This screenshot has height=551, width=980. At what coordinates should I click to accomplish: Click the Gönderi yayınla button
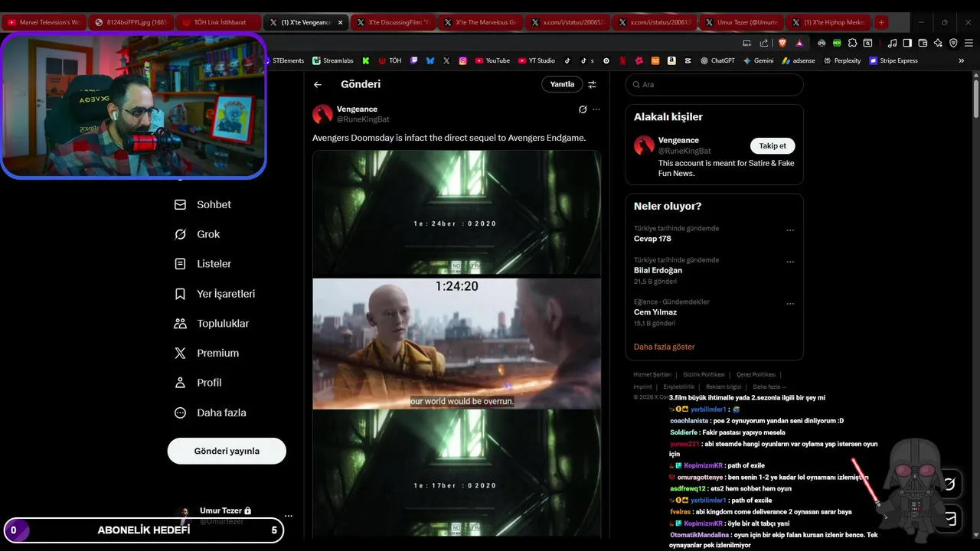[x=227, y=451]
